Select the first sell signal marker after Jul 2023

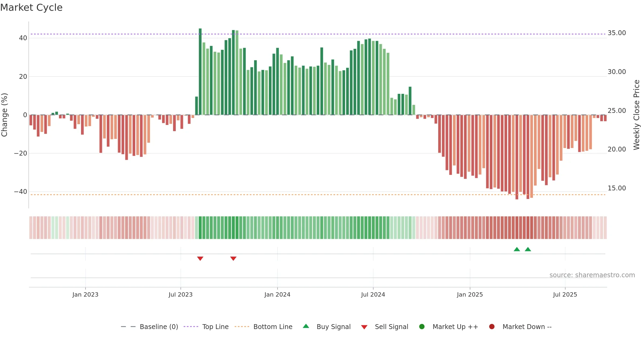(200, 258)
